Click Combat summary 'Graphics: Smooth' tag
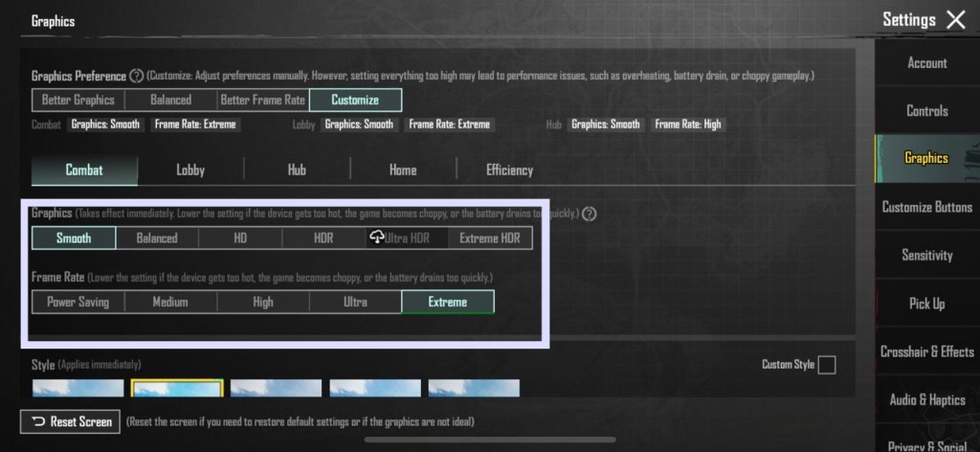This screenshot has width=980, height=452. tap(105, 124)
